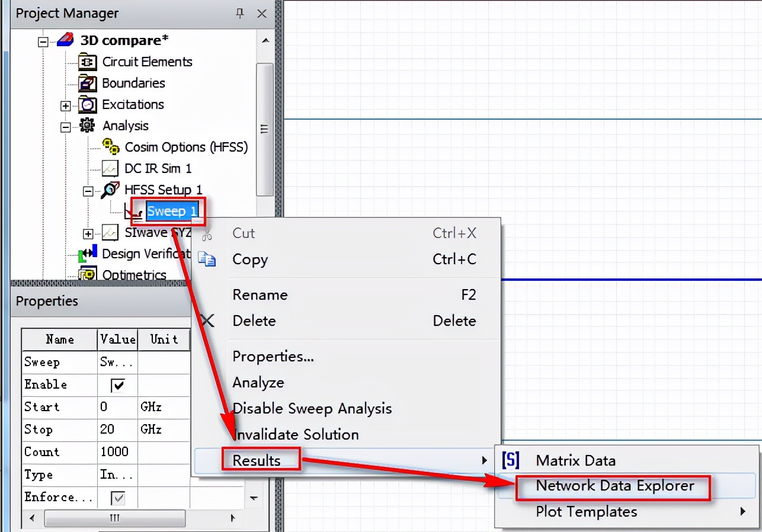Image resolution: width=762 pixels, height=532 pixels.
Task: Click the Analysis gear icon
Action: tap(87, 126)
